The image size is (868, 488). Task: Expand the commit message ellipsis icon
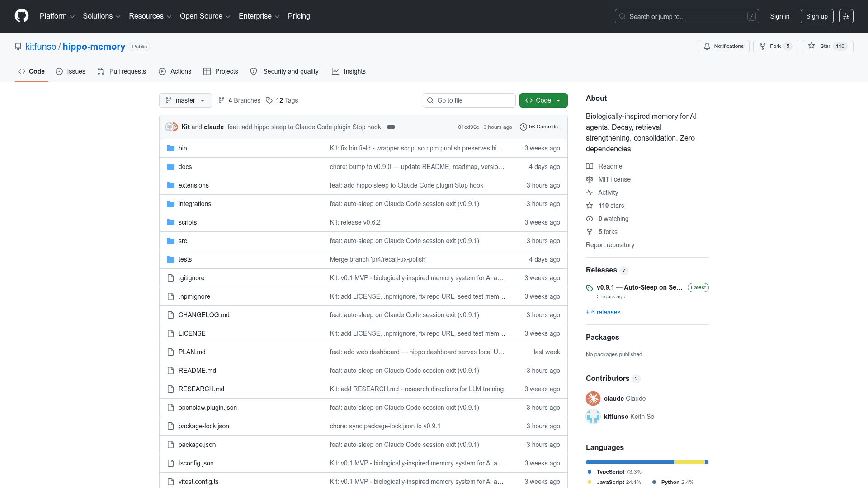(391, 127)
